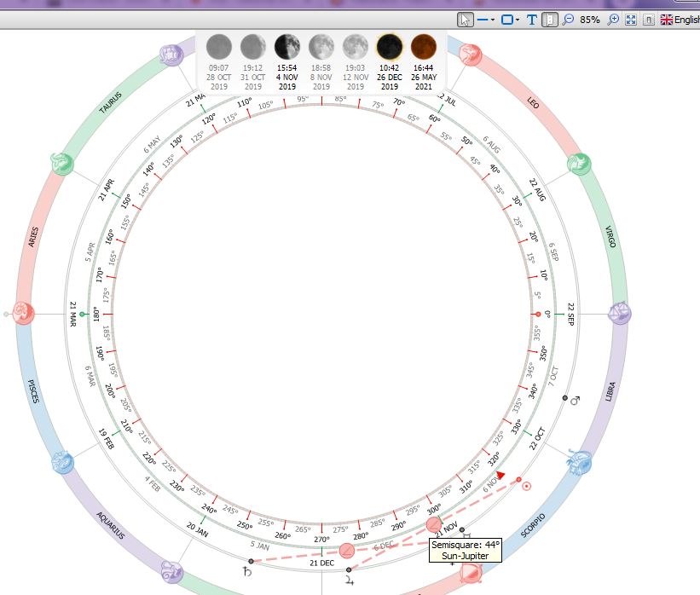Select the arrow pointer tool
This screenshot has height=595, width=700.
pyautogui.click(x=465, y=20)
